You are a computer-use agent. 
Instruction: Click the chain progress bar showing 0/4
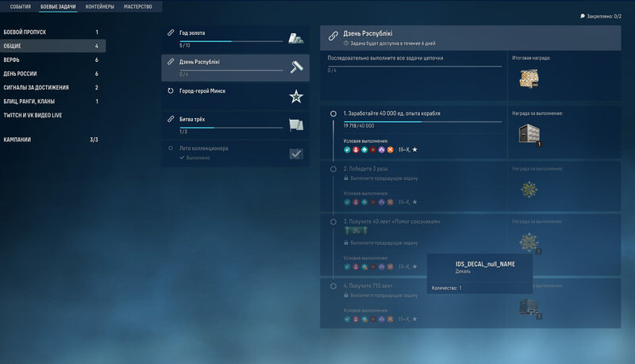point(414,67)
